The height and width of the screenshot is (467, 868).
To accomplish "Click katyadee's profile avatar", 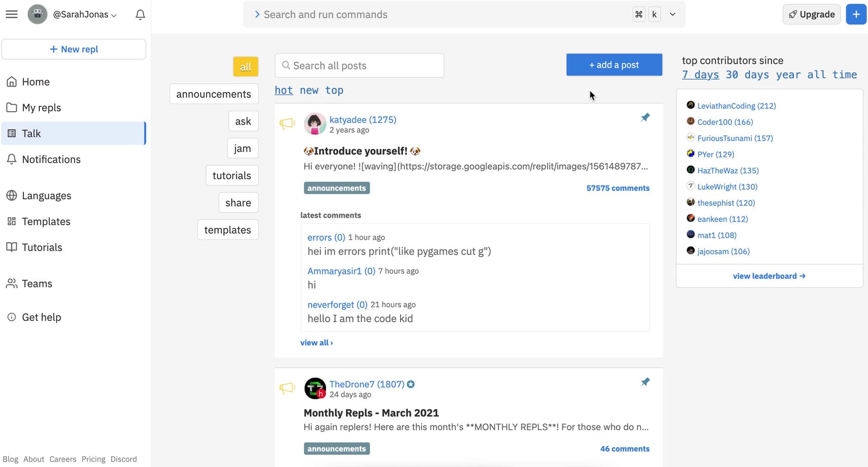I will (315, 124).
